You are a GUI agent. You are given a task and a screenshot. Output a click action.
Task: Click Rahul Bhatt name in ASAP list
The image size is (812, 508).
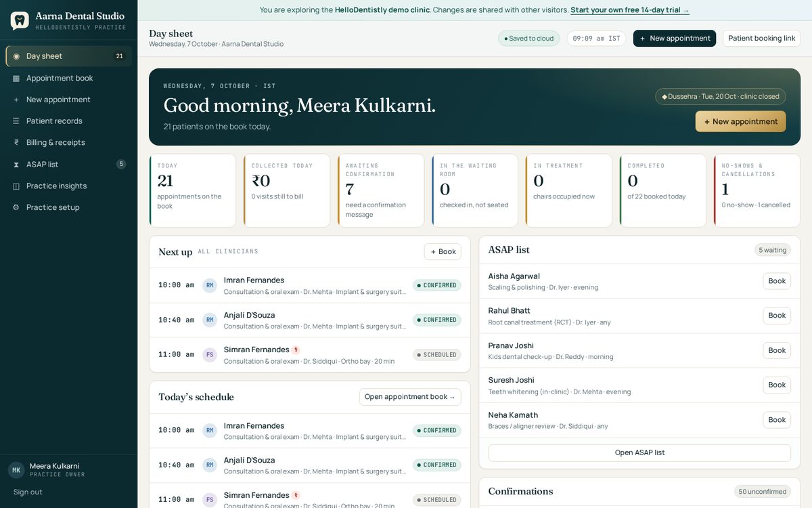pyautogui.click(x=510, y=311)
